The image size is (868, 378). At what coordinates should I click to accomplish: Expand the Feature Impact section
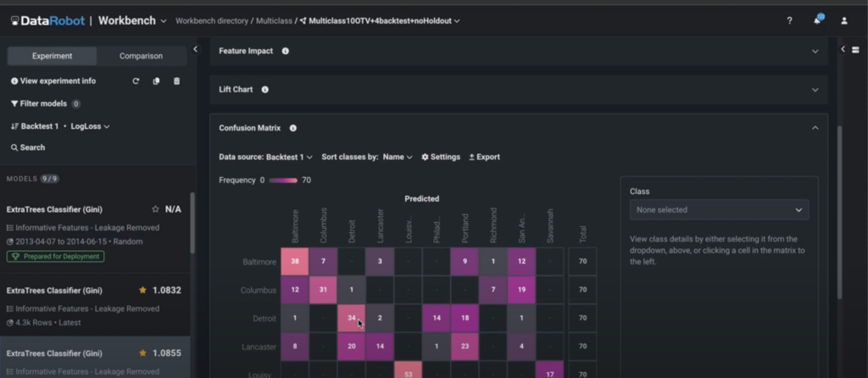pos(815,51)
